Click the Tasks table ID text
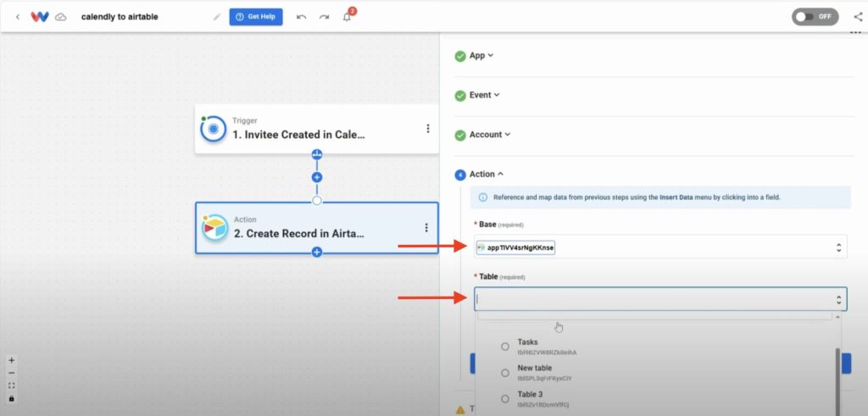868x416 pixels. point(547,352)
